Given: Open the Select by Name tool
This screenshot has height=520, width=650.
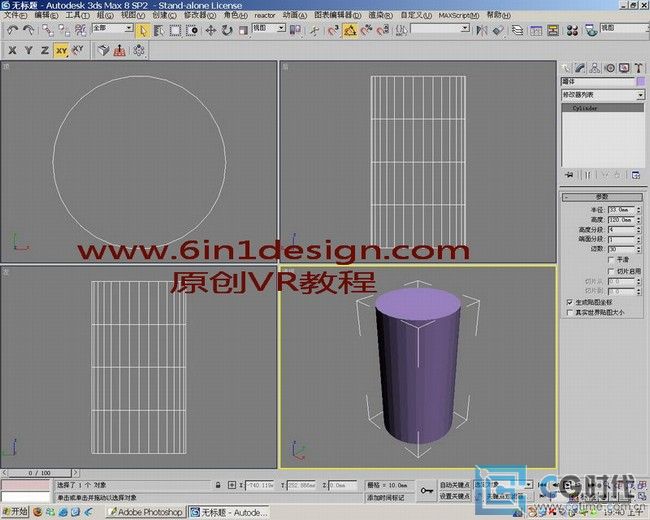Looking at the screenshot, I should tap(159, 30).
